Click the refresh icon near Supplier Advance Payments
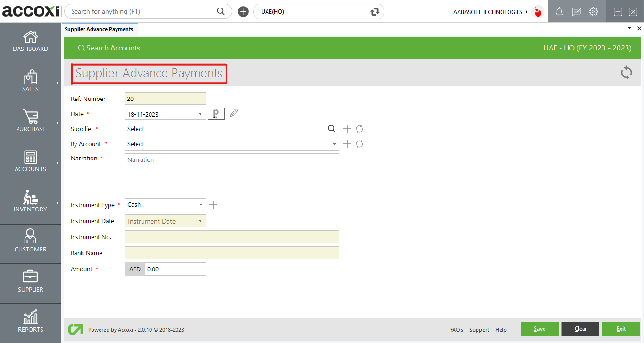 point(626,73)
